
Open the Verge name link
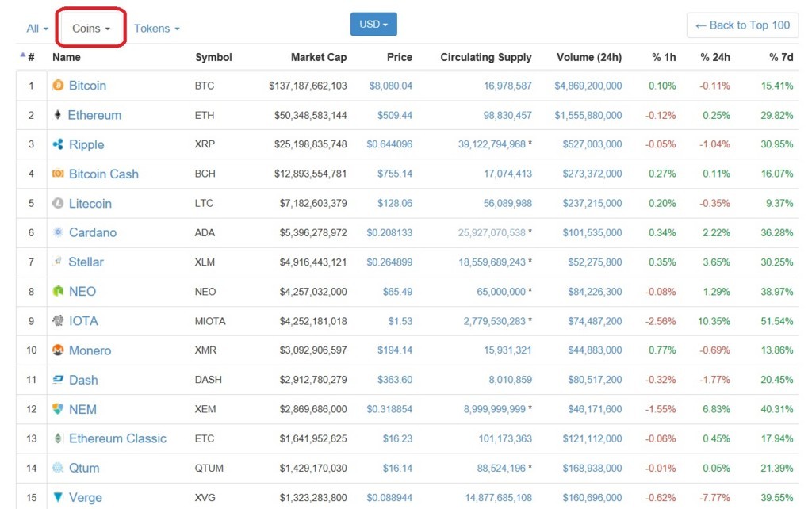86,498
